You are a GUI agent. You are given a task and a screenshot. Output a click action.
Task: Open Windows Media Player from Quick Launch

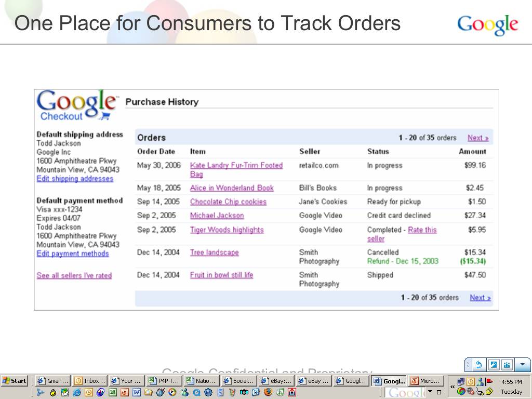(172, 392)
